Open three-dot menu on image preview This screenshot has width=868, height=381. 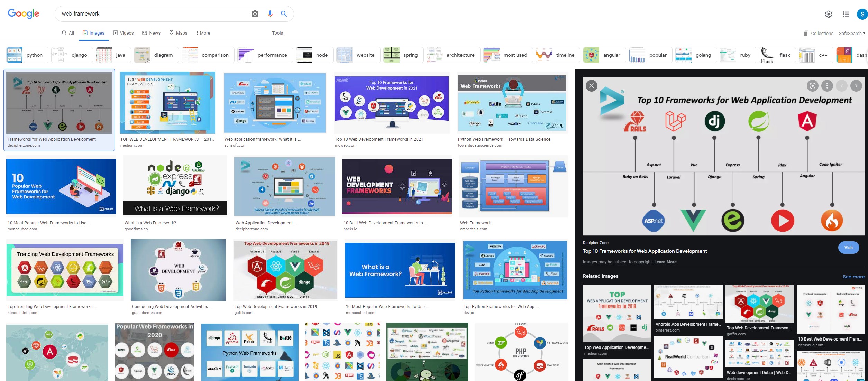(827, 86)
